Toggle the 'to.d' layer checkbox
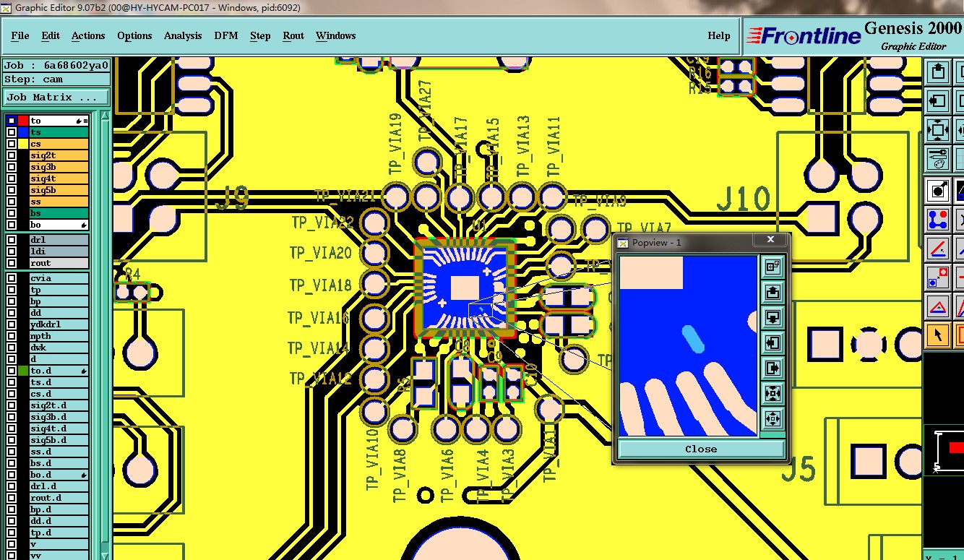 (12, 371)
